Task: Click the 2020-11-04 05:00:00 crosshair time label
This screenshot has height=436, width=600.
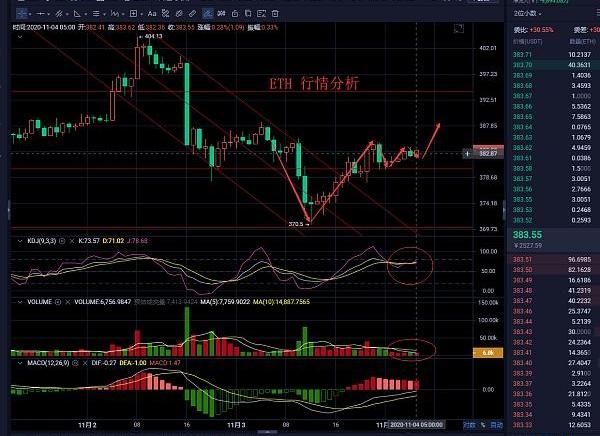Action: (416, 425)
